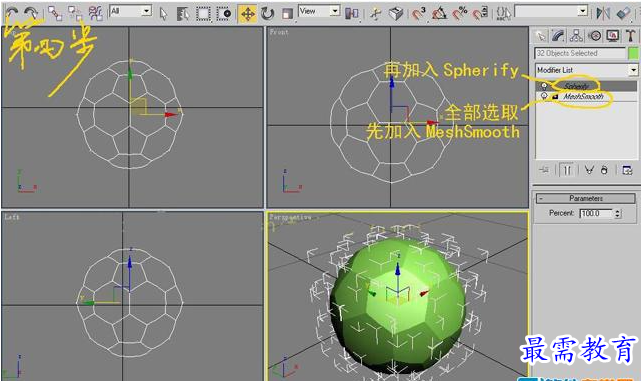This screenshot has width=644, height=381.
Task: Switch to the Utilities hammer tab
Action: click(x=630, y=36)
